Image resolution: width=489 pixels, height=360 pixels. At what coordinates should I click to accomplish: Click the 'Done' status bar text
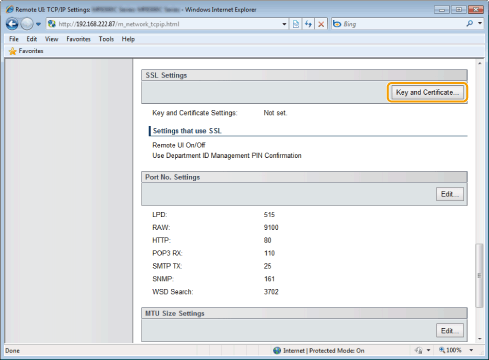tap(12, 351)
